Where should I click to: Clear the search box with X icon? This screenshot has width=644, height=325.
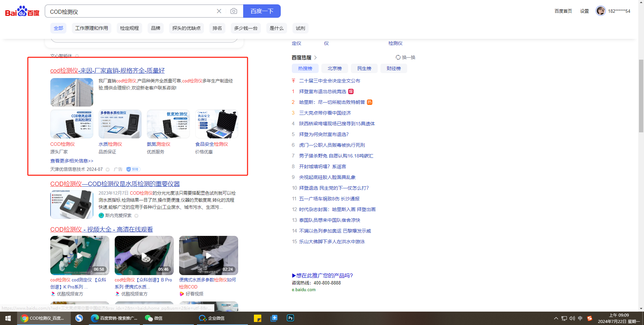(219, 11)
